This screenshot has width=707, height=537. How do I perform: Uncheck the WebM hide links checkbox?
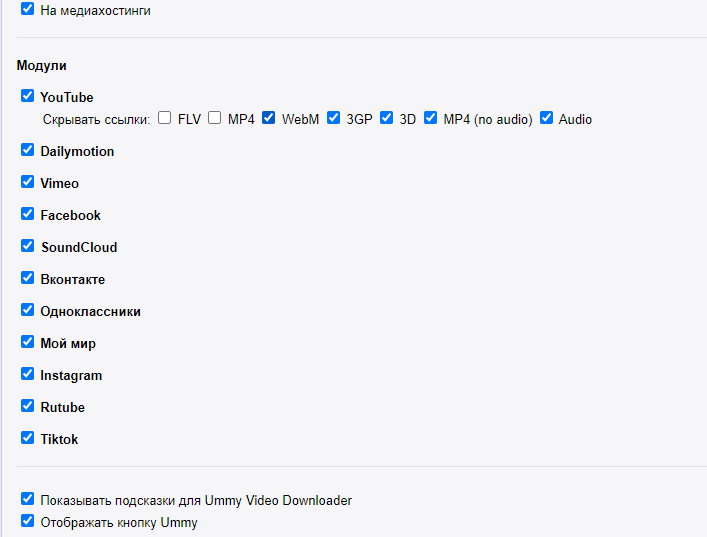click(x=269, y=118)
